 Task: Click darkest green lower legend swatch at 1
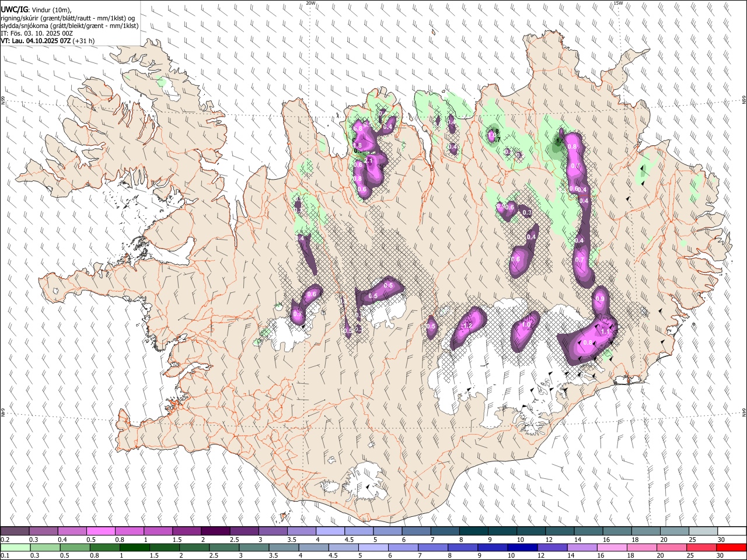(x=135, y=547)
